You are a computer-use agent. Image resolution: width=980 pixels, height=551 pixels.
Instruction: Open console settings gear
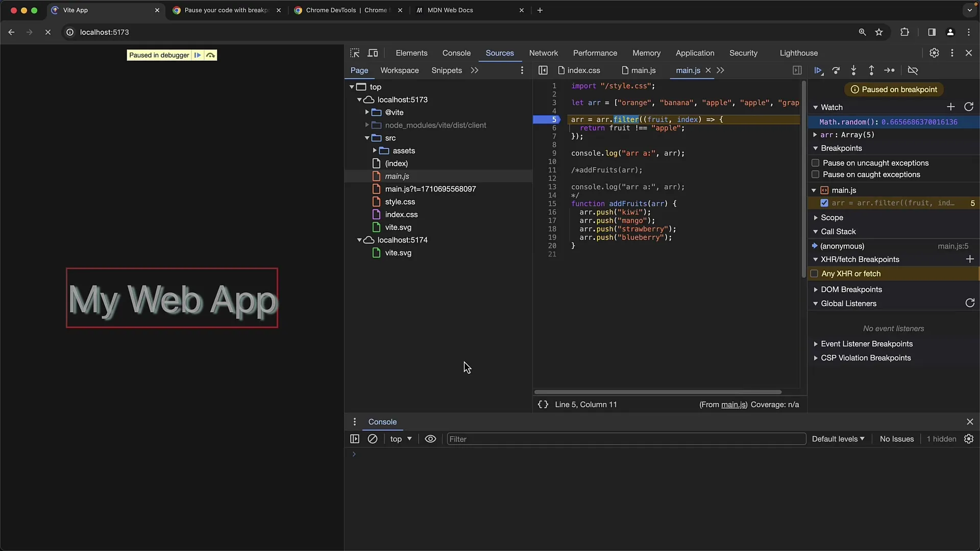(969, 439)
